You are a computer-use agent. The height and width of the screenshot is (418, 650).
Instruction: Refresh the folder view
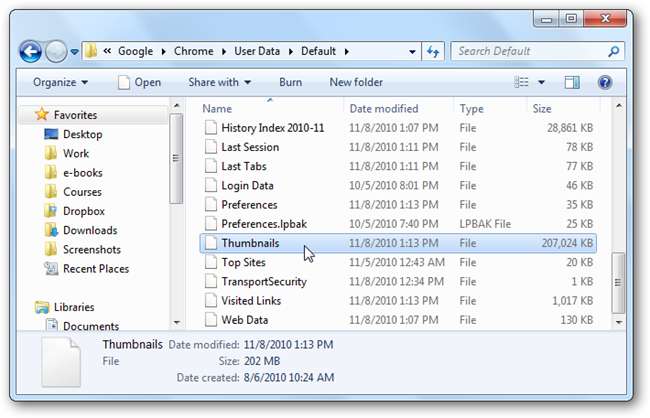click(x=433, y=51)
